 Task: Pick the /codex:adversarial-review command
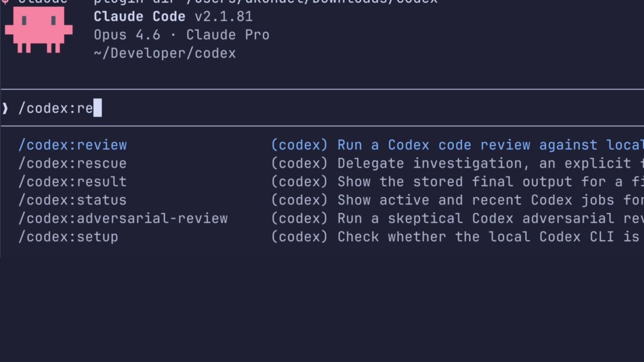coord(123,219)
